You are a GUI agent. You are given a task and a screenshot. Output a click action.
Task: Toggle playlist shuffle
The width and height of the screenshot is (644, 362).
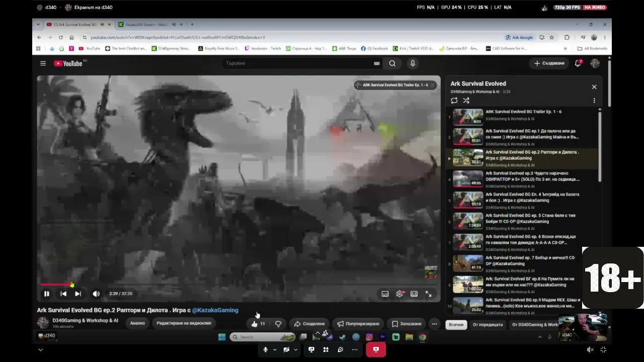coord(466,101)
